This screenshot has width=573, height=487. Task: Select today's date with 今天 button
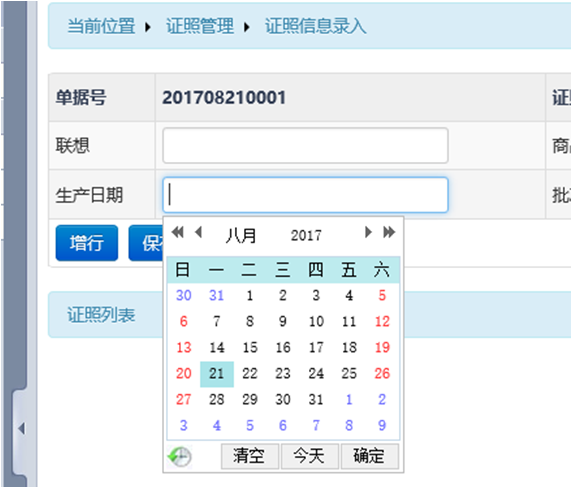tap(310, 456)
